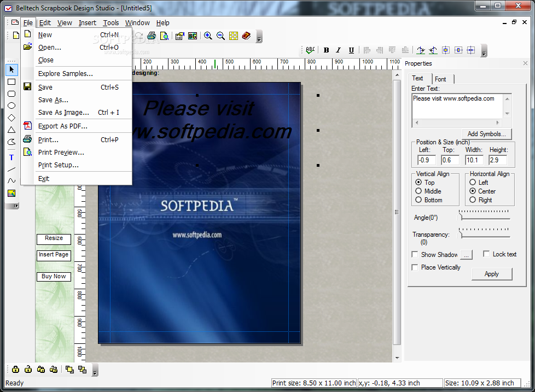The width and height of the screenshot is (535, 392).
Task: Choose Save As Image from File menu
Action: [x=77, y=113]
